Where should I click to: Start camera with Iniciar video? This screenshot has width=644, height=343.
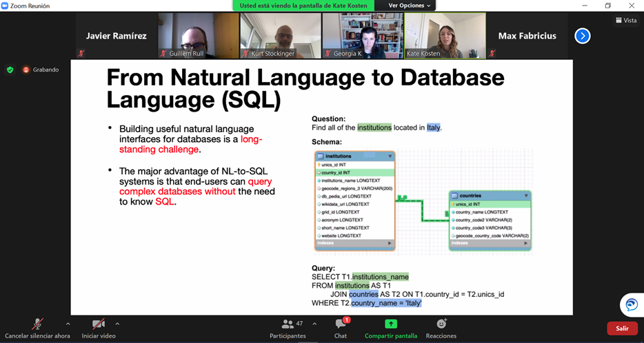click(98, 329)
